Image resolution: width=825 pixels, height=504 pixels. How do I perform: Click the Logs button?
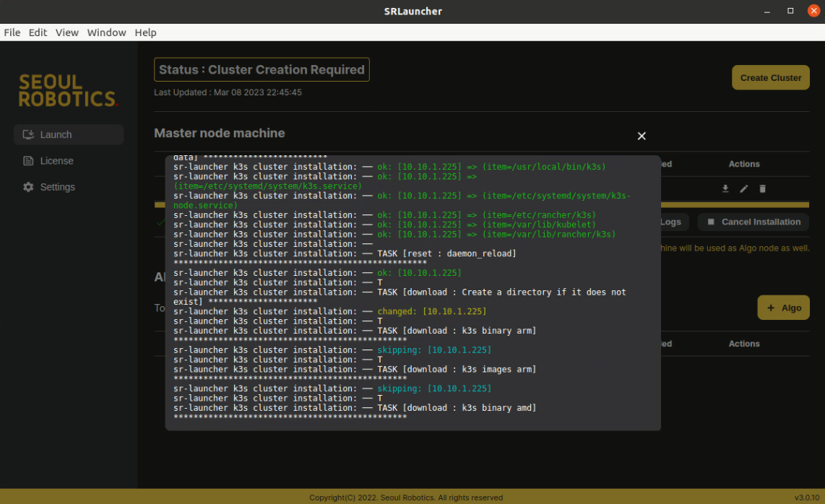(673, 222)
